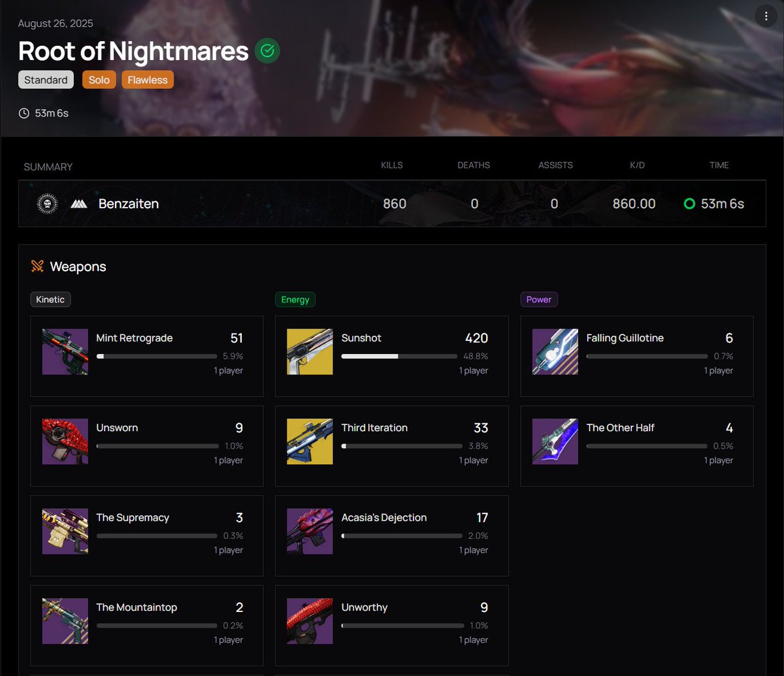Open The Mountaintop weapon image
This screenshot has height=676, width=784.
pyautogui.click(x=65, y=621)
